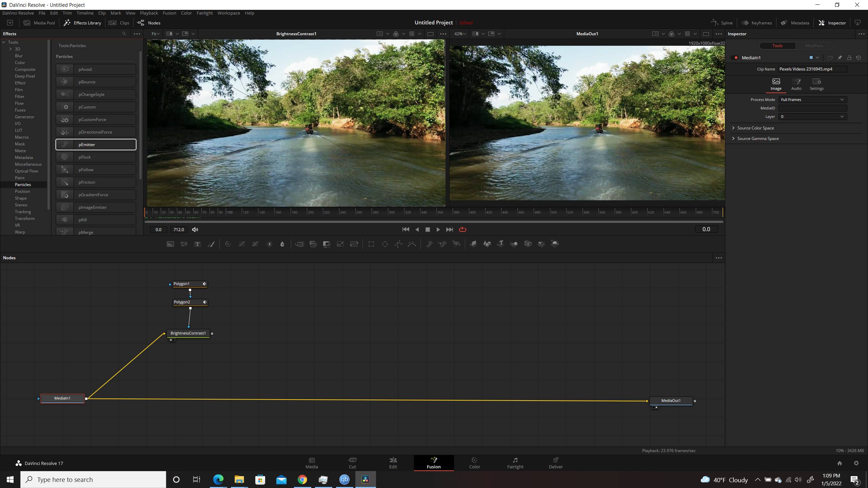Click the audio mute speaker icon
Viewport: 868px width, 488px height.
(x=195, y=230)
